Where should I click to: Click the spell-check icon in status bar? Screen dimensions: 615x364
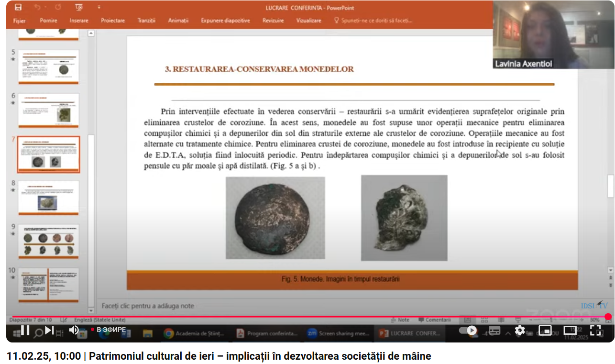(x=64, y=320)
